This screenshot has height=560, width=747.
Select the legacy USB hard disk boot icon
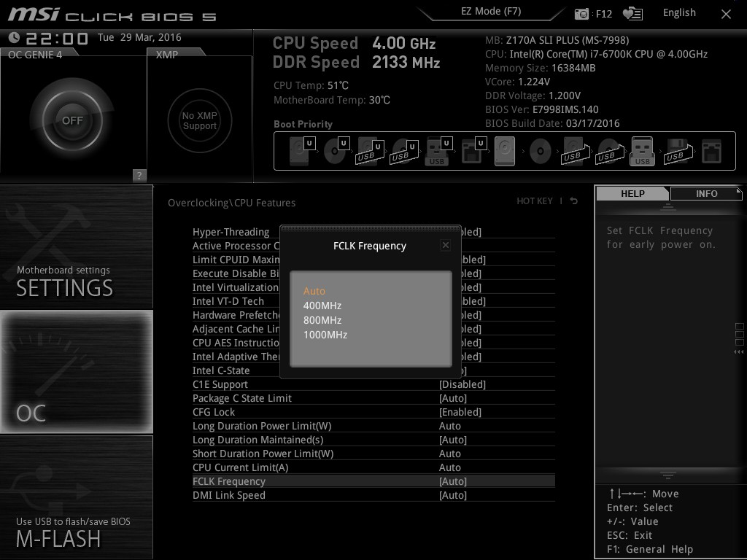(x=576, y=151)
